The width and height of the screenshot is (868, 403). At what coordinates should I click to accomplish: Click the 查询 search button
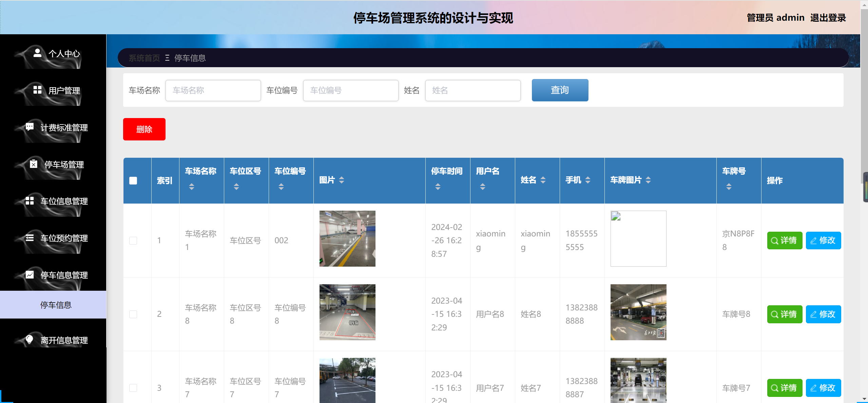[x=560, y=90]
